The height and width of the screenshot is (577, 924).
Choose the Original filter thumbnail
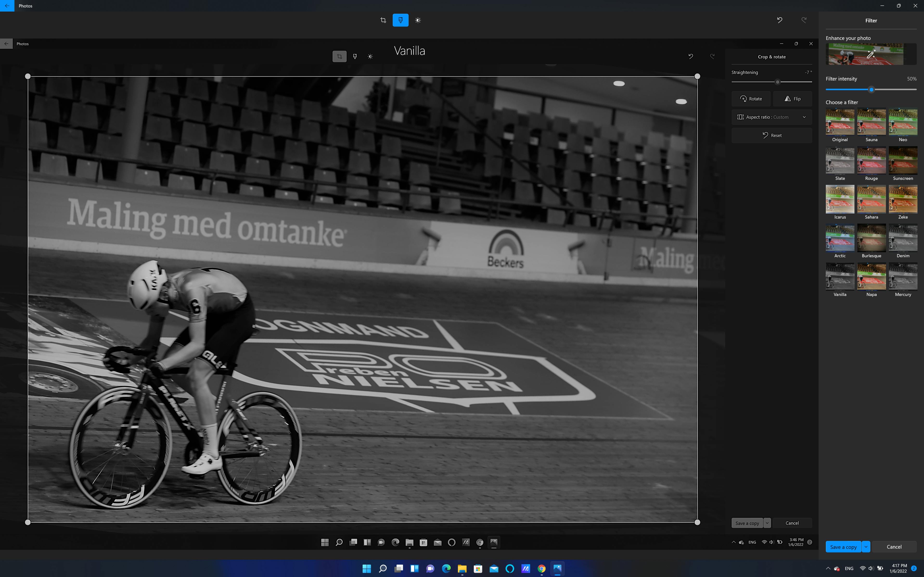tap(840, 125)
